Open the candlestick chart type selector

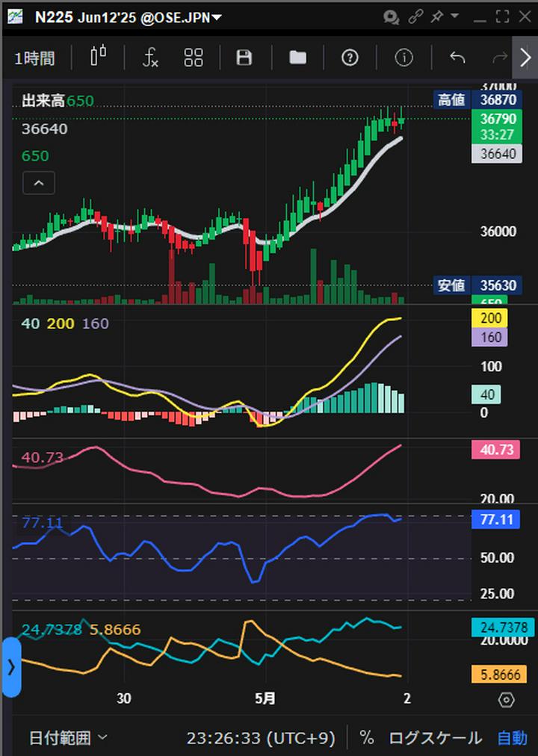98,58
